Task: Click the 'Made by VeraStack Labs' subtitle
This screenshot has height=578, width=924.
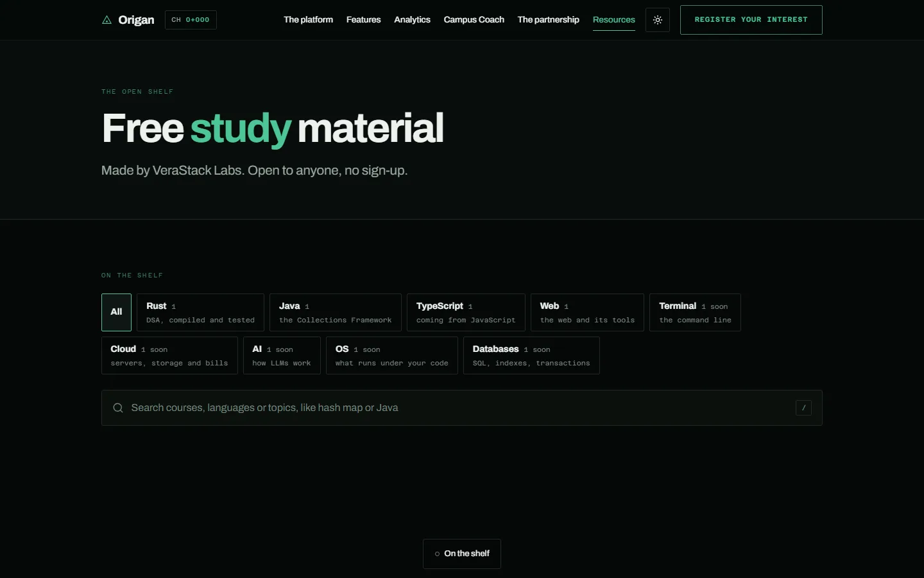Action: (255, 170)
